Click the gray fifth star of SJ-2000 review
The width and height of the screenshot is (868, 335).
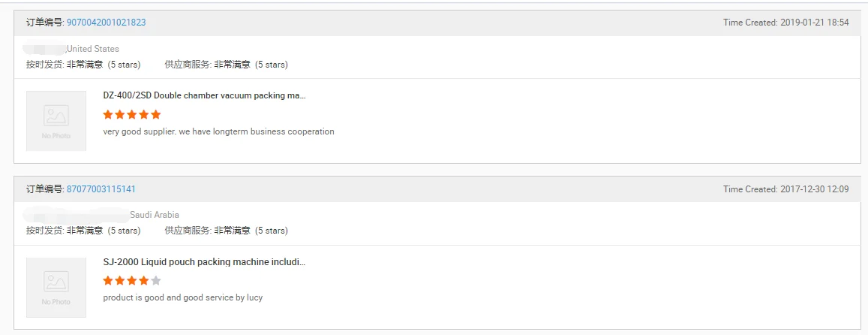pyautogui.click(x=156, y=281)
